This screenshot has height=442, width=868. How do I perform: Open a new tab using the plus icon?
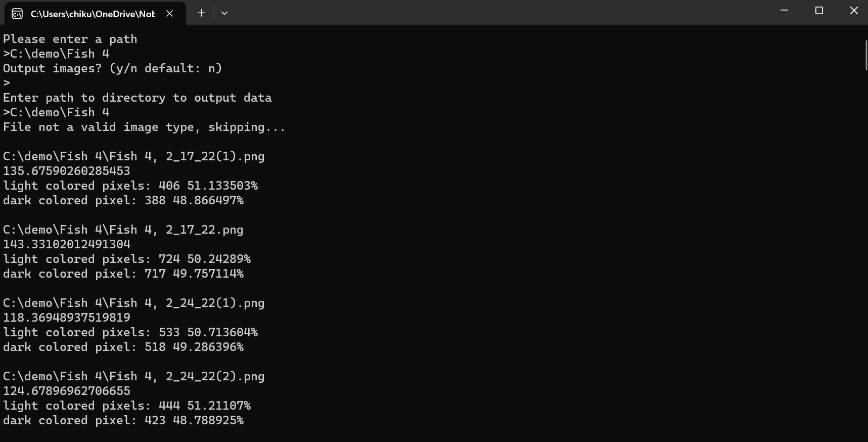pos(201,13)
